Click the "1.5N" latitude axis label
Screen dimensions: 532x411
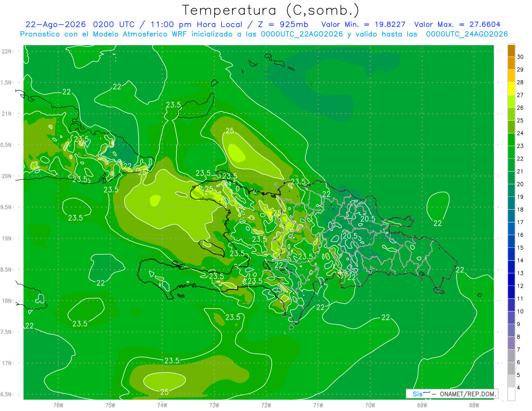tap(7, 82)
